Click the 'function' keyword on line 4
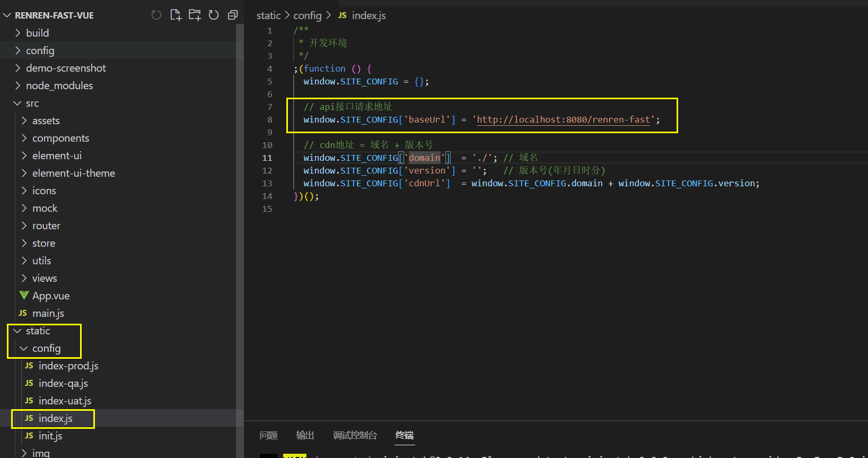The image size is (868, 458). 325,68
